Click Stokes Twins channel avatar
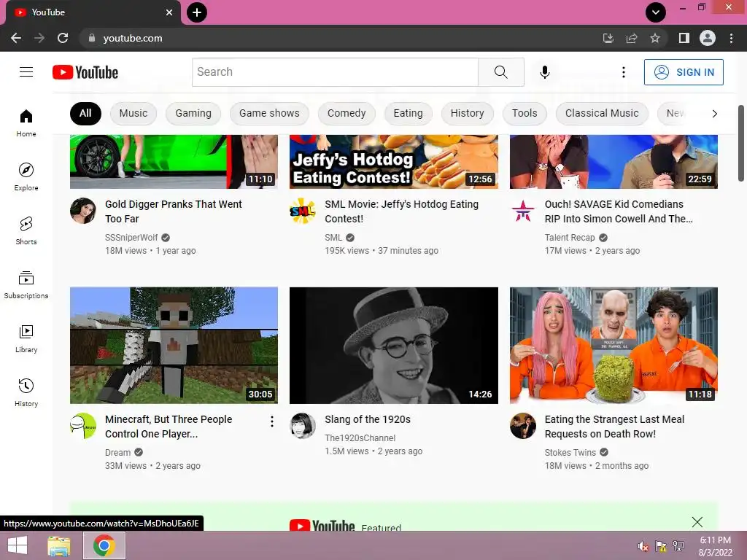The height and width of the screenshot is (560, 747). 522,426
